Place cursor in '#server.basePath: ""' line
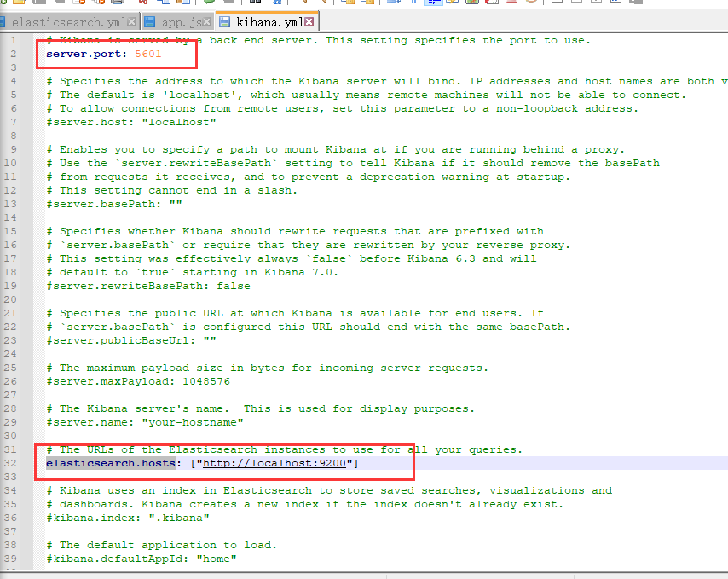This screenshot has height=579, width=728. point(114,204)
